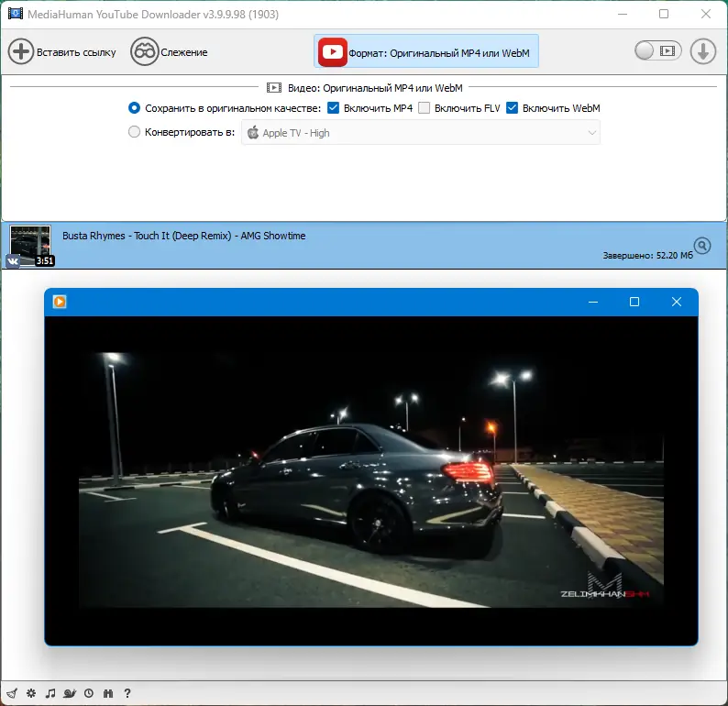Open Слежение tracking via binoculars icon
728x706 pixels.
click(x=144, y=51)
